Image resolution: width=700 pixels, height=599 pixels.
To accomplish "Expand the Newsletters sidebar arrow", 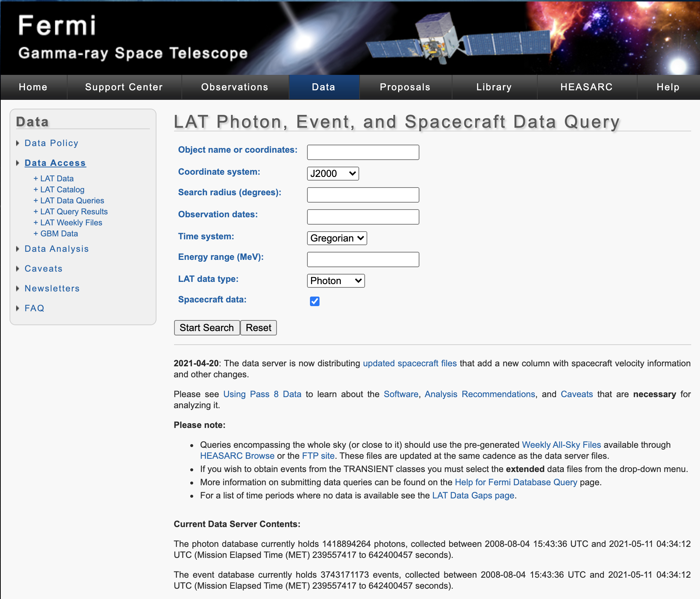I will tap(17, 288).
